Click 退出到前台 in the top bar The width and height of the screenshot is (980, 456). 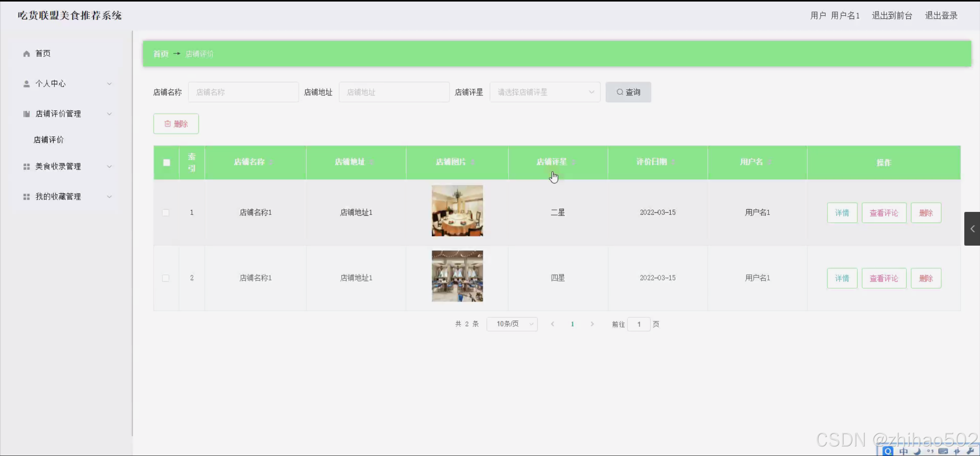pyautogui.click(x=892, y=15)
